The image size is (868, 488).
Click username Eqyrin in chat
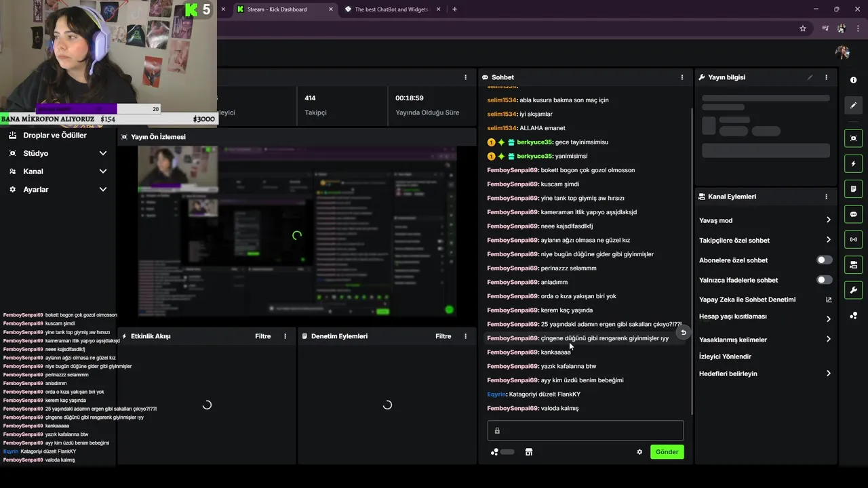pyautogui.click(x=496, y=394)
